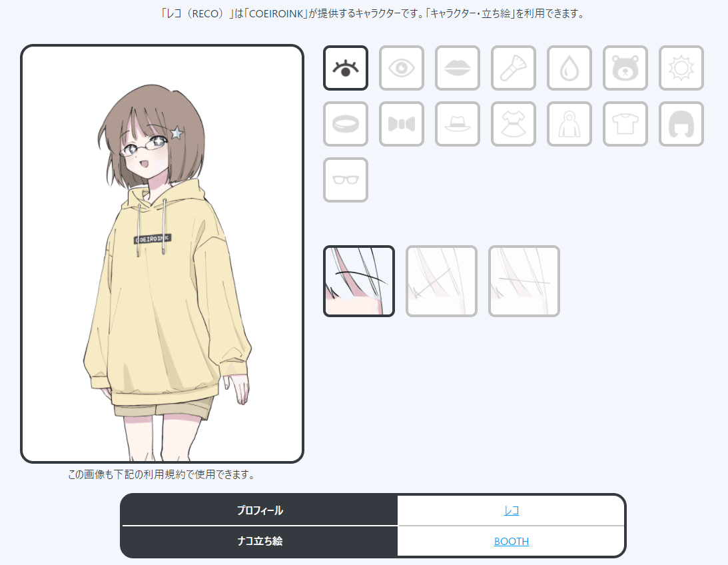Click the ナコ立ち絵 row label
Viewport: 728px width, 565px height.
click(x=260, y=541)
